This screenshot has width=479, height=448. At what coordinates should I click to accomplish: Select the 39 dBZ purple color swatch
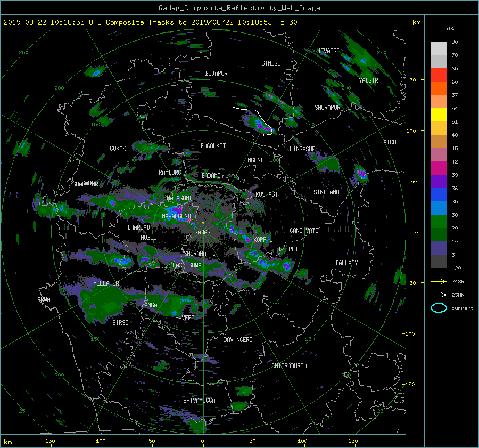pos(439,181)
